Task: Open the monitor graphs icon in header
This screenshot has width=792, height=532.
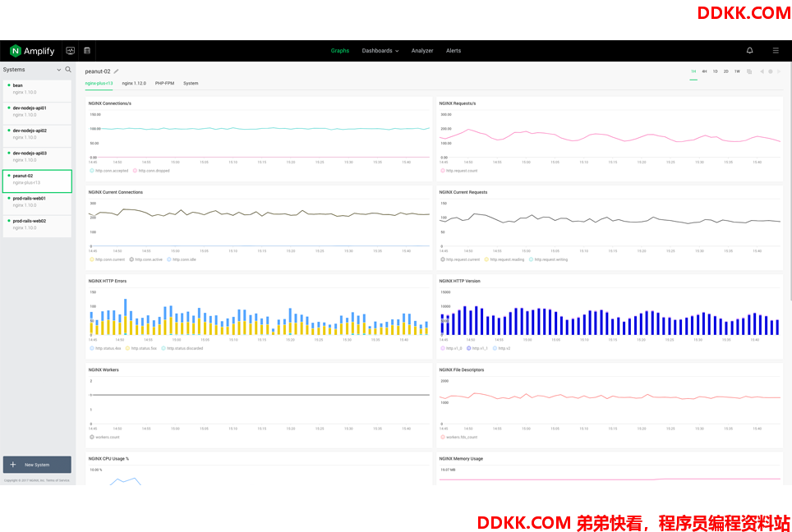Action: [x=70, y=50]
